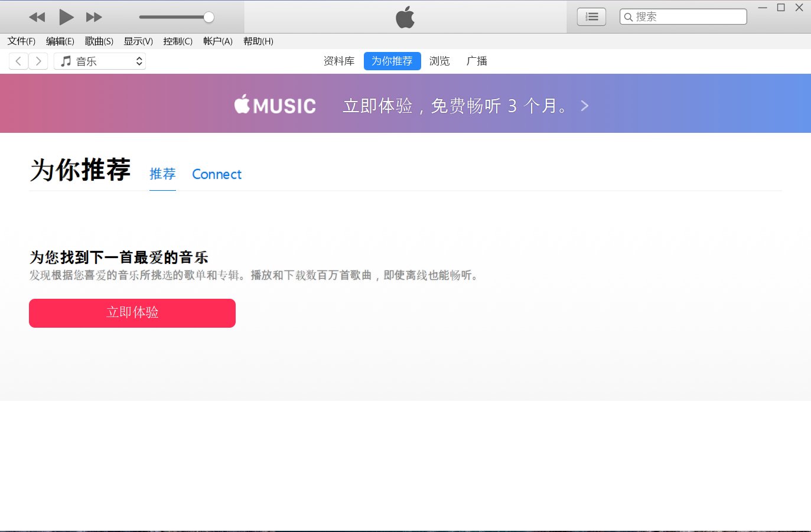Click the 立即体验 trial button
The image size is (811, 532).
tap(132, 313)
